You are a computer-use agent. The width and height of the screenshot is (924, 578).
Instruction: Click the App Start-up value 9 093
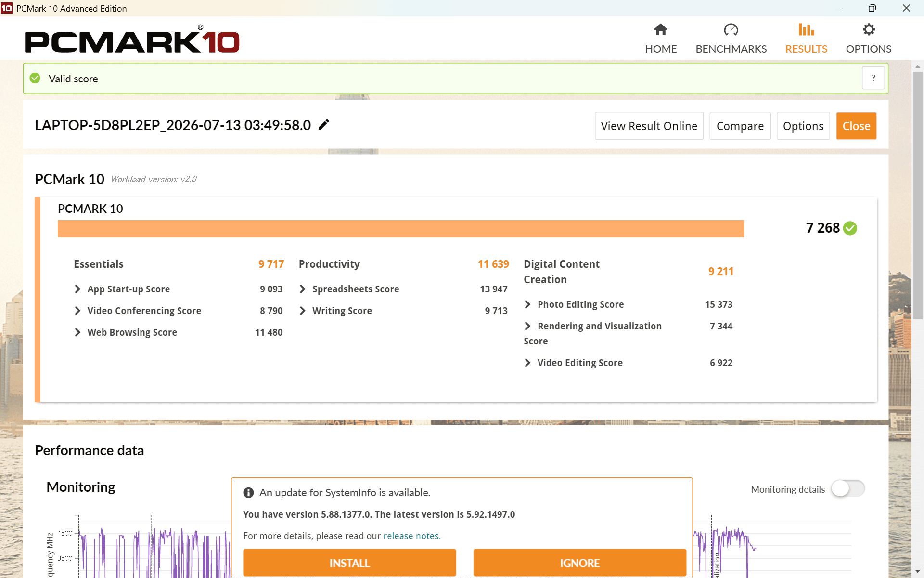[x=271, y=289]
